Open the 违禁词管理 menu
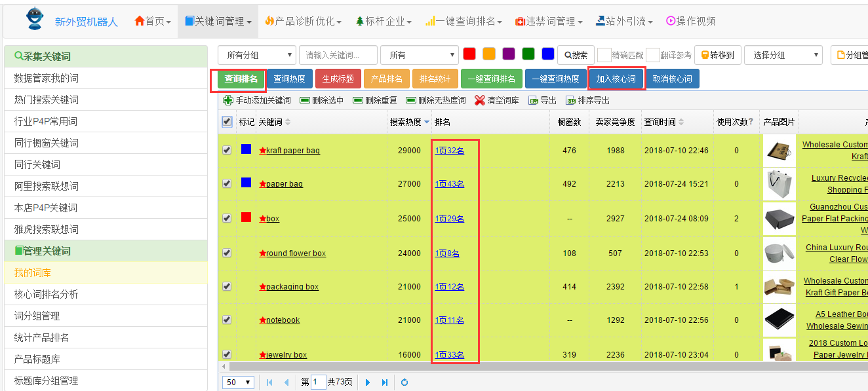Screen dimensions: 868x391 [x=549, y=22]
